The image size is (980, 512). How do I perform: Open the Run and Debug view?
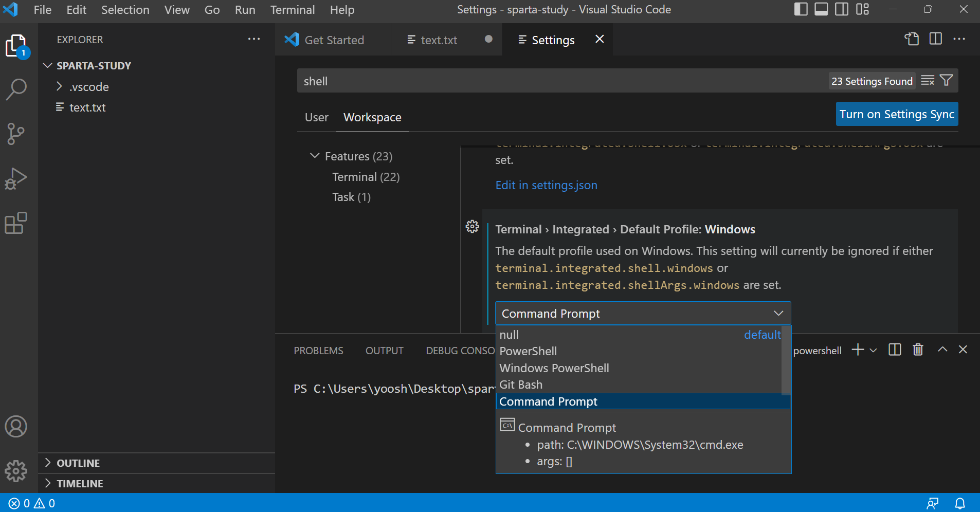16,178
